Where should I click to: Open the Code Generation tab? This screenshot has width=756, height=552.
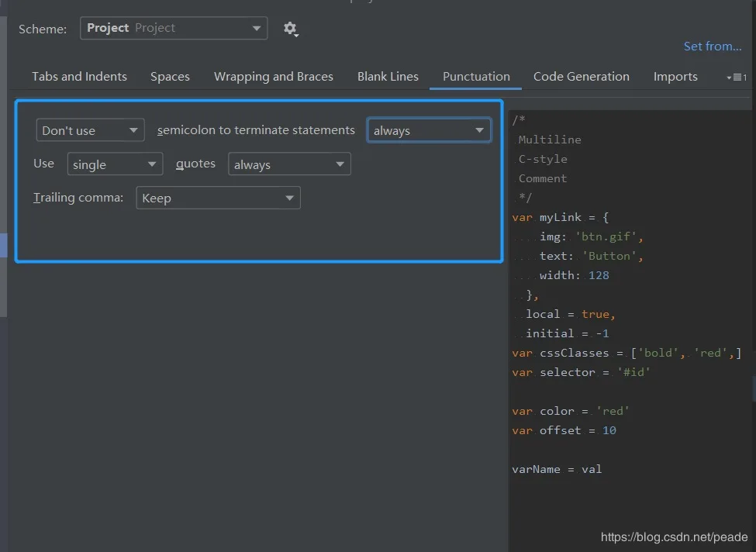(x=581, y=77)
